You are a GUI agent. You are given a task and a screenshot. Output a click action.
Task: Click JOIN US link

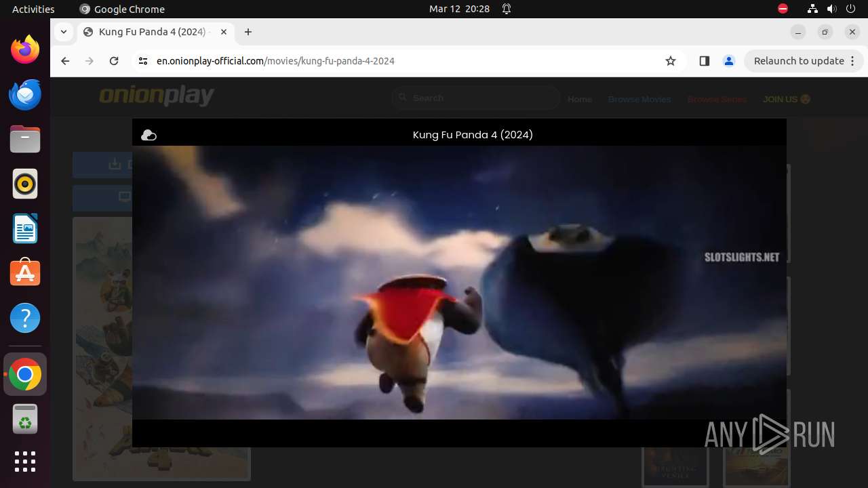pos(787,99)
